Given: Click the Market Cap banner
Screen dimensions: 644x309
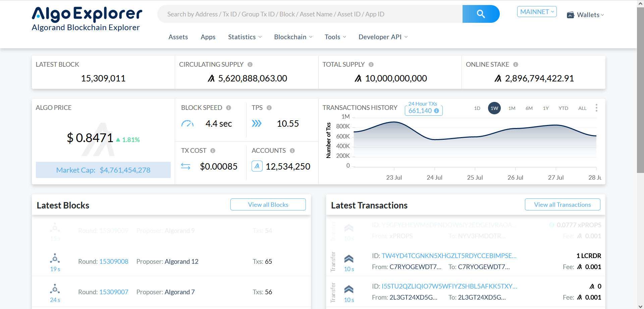Looking at the screenshot, I should pyautogui.click(x=103, y=170).
